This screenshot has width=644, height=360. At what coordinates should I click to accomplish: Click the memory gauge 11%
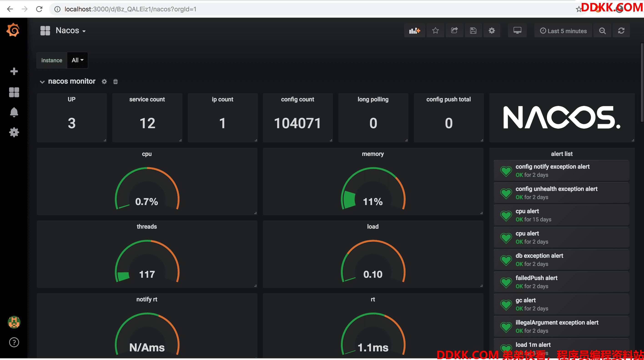pos(373,189)
